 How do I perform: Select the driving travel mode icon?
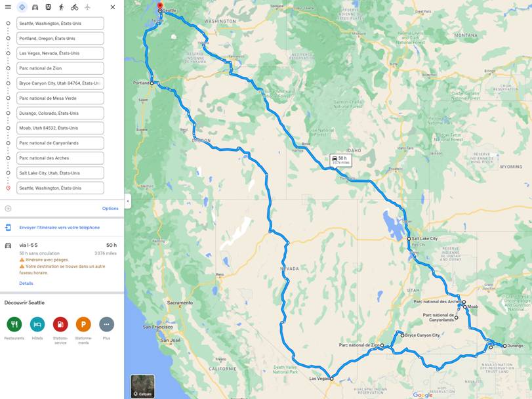coord(35,7)
